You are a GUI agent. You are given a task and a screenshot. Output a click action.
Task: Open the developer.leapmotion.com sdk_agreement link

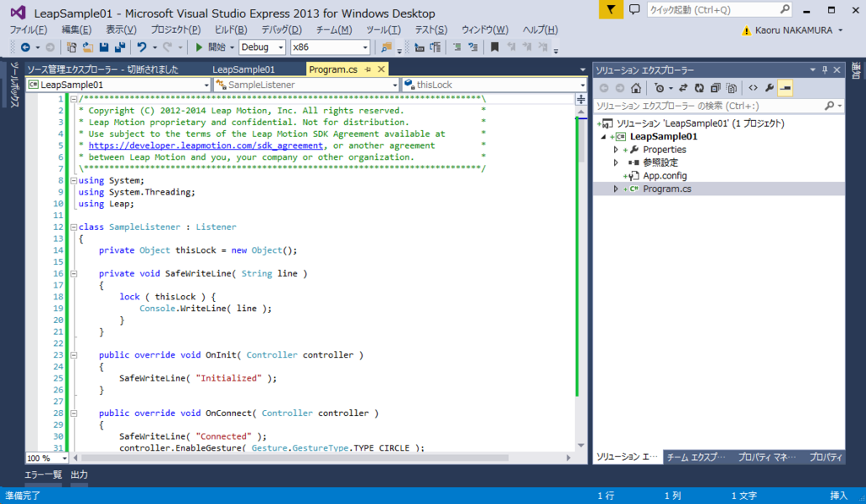coord(206,145)
